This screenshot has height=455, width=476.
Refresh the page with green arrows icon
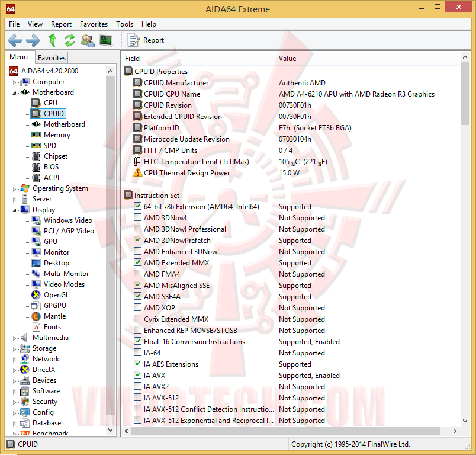click(x=70, y=40)
